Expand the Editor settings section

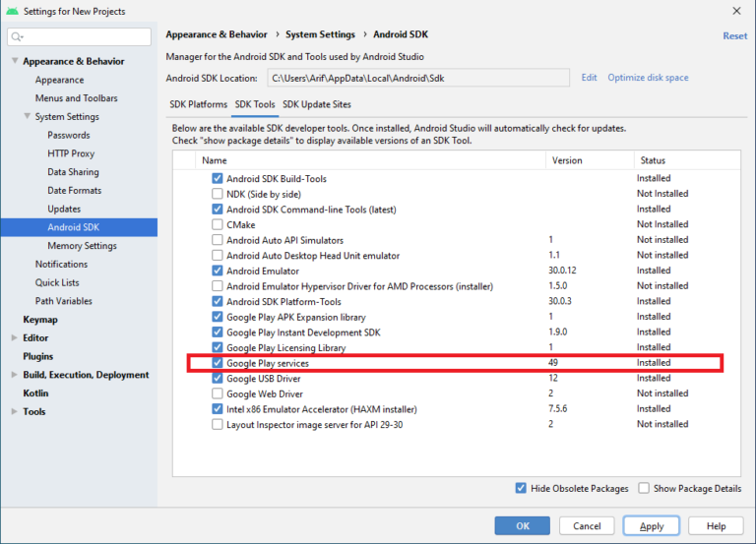coord(15,338)
